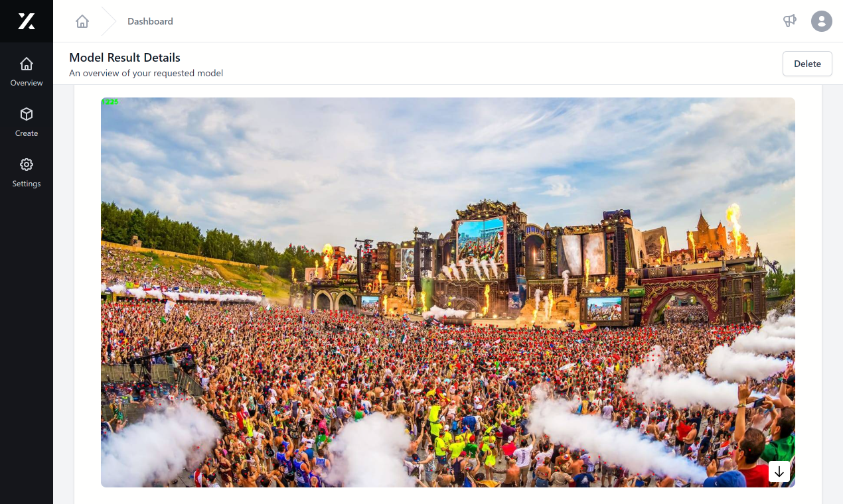
Task: Click the home icon in the breadcrumb
Action: [x=82, y=21]
